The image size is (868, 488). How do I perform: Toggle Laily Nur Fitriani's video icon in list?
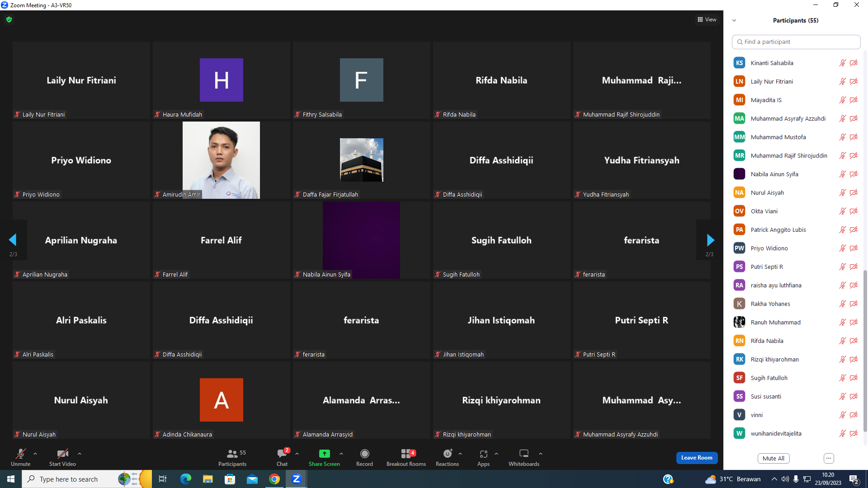854,81
